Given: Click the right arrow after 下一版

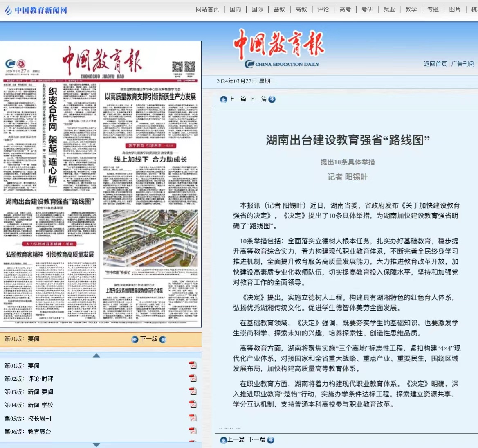Looking at the screenshot, I should [x=163, y=340].
